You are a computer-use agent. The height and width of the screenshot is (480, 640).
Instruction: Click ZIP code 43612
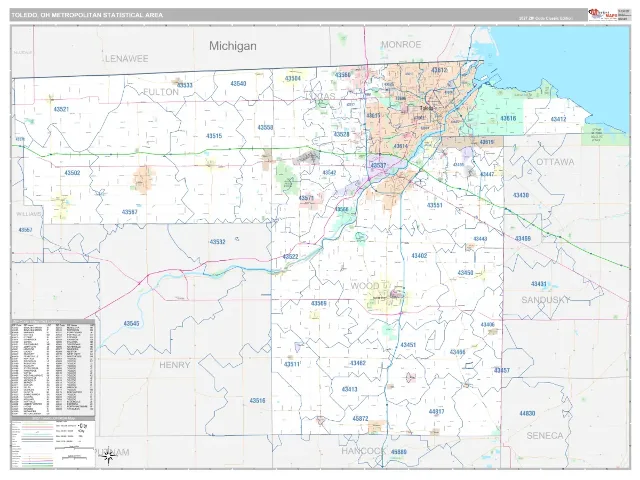(x=439, y=70)
